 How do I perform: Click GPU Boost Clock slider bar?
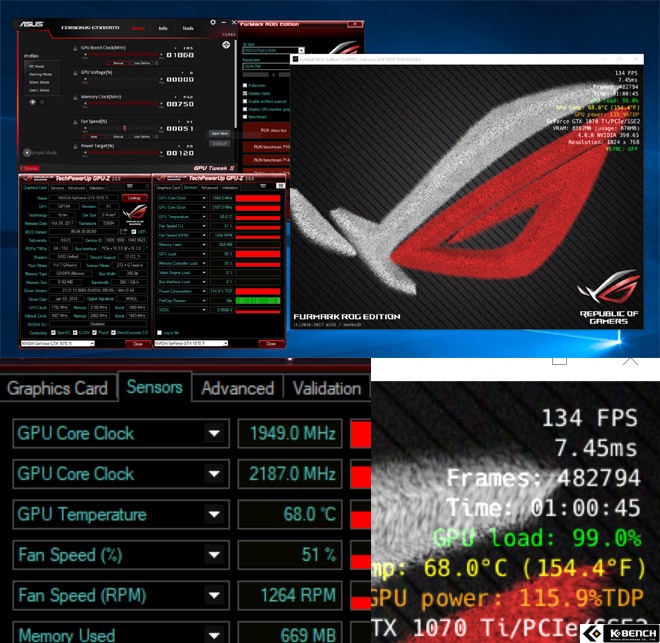(x=123, y=55)
